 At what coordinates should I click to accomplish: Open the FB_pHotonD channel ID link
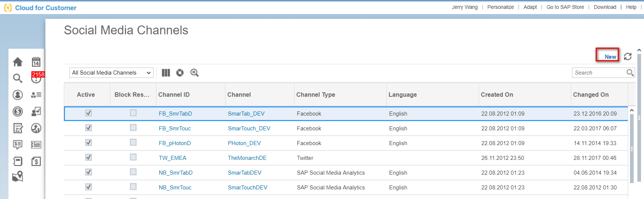[175, 143]
